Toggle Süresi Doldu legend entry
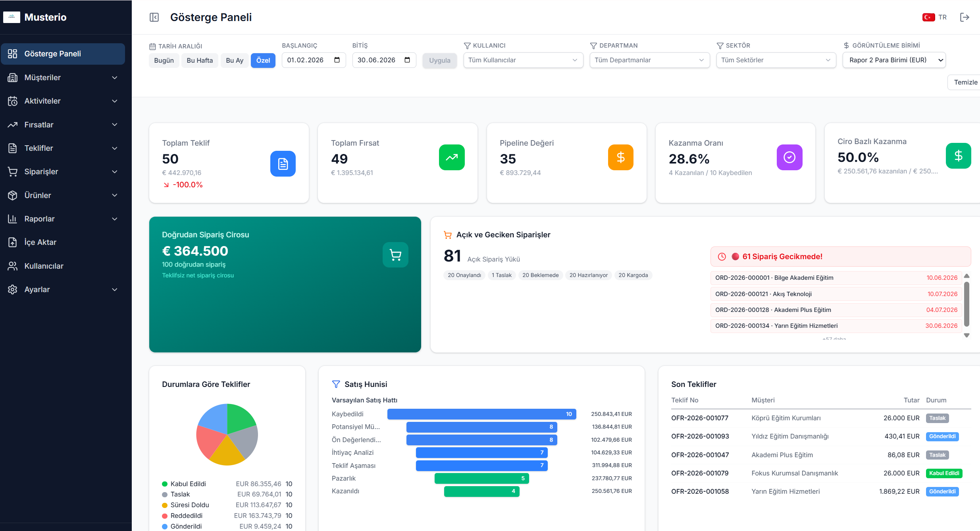Image resolution: width=980 pixels, height=531 pixels. 227,505
